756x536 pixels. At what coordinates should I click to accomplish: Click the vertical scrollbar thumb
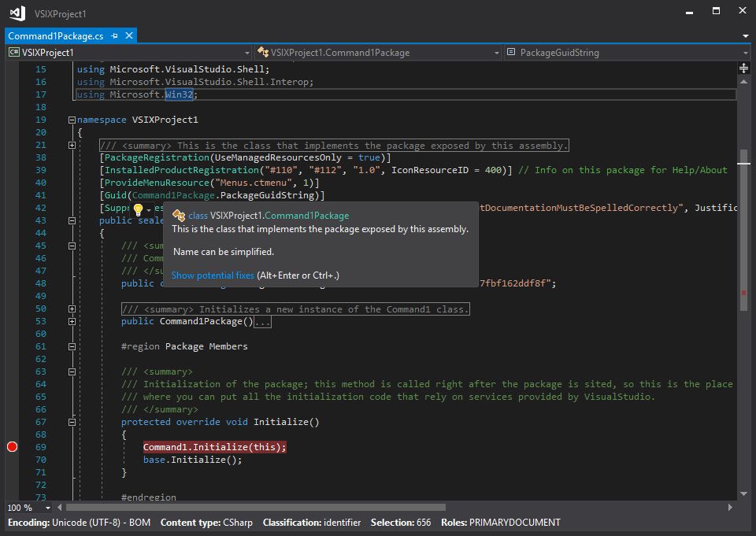[744, 231]
